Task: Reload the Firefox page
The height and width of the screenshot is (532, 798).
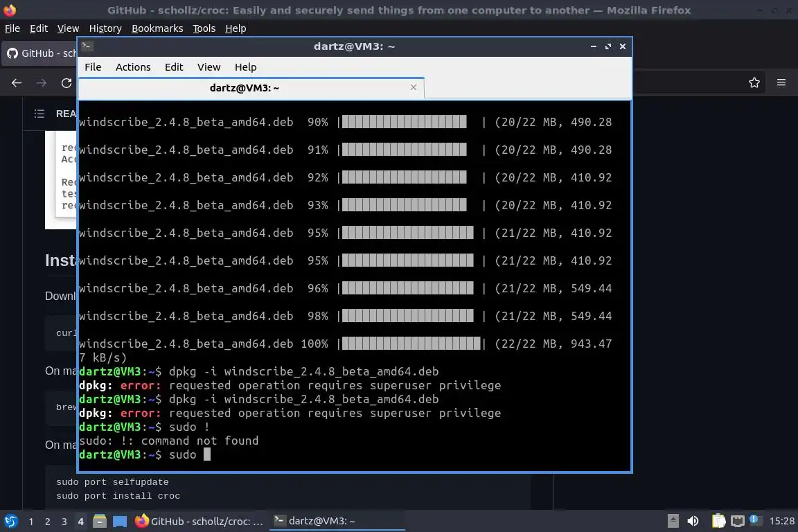Action: pos(66,83)
